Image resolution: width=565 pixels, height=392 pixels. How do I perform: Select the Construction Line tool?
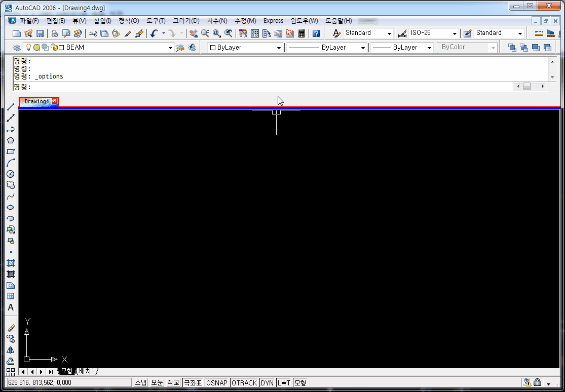11,118
